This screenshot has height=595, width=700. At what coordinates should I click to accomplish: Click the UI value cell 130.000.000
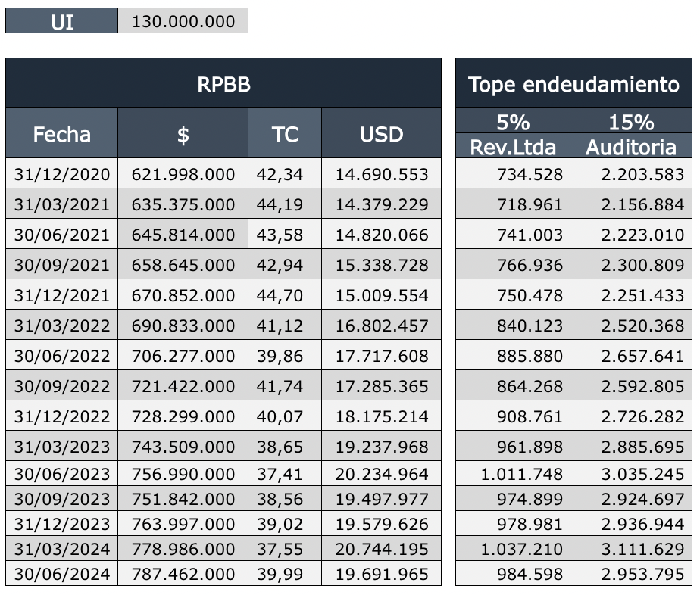(x=183, y=21)
